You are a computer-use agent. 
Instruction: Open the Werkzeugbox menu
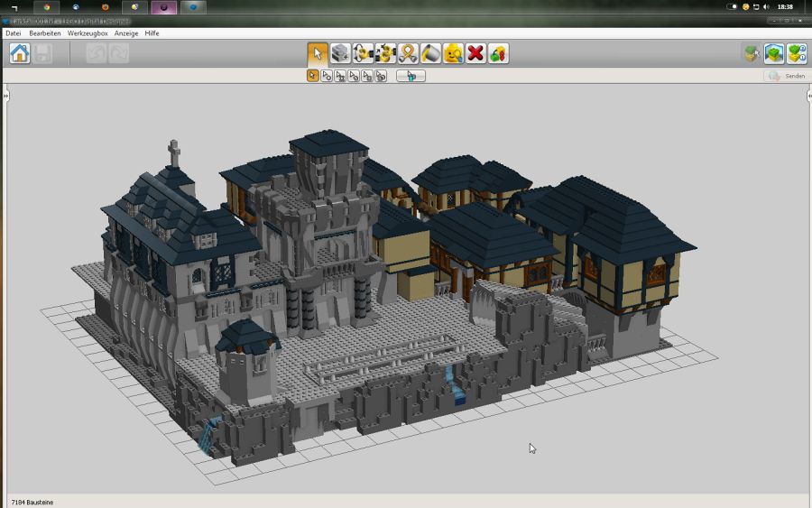88,33
